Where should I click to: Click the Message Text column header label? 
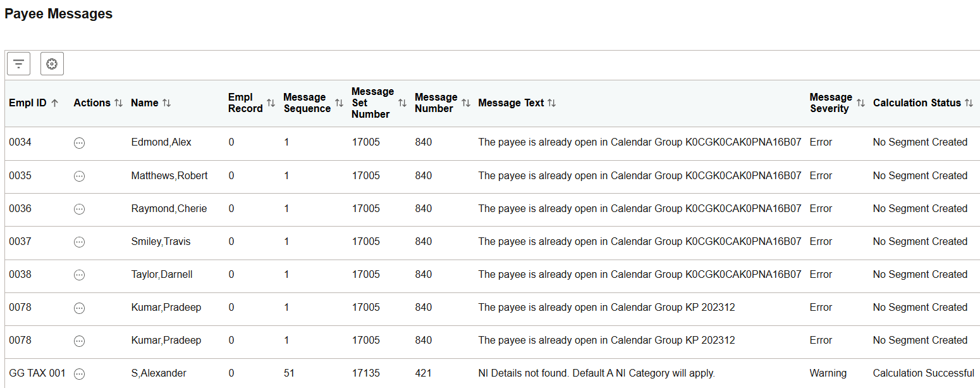(x=511, y=103)
